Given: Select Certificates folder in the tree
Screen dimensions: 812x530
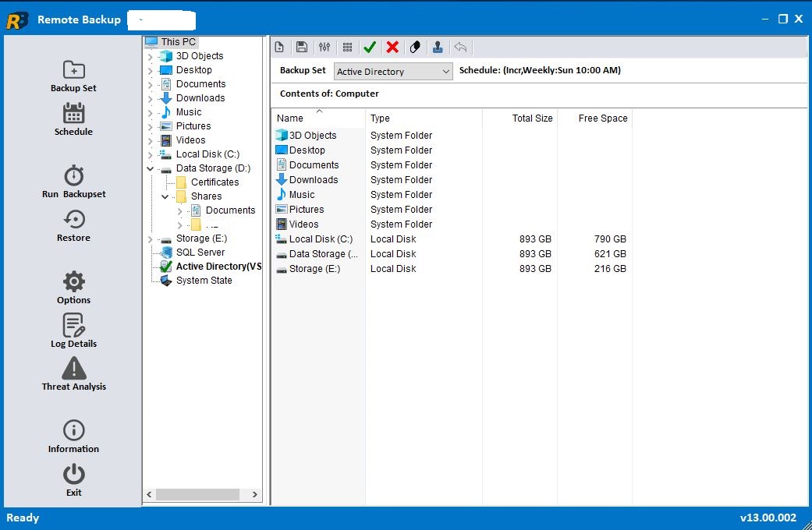Looking at the screenshot, I should tap(215, 182).
